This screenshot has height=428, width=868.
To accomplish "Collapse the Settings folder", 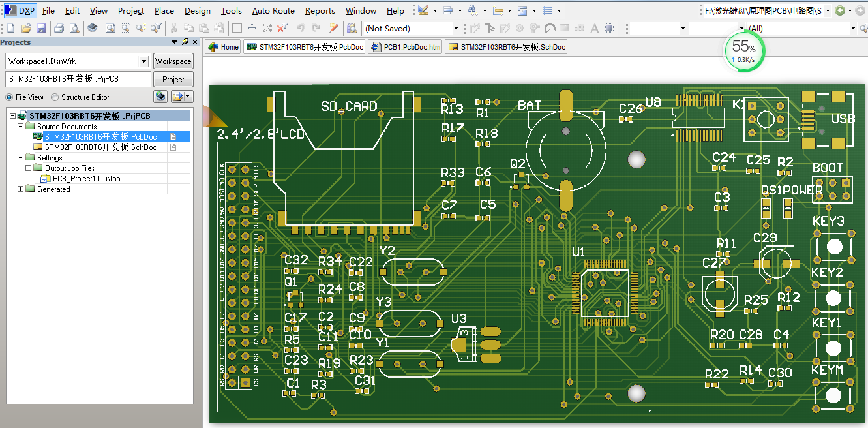I will (x=20, y=158).
